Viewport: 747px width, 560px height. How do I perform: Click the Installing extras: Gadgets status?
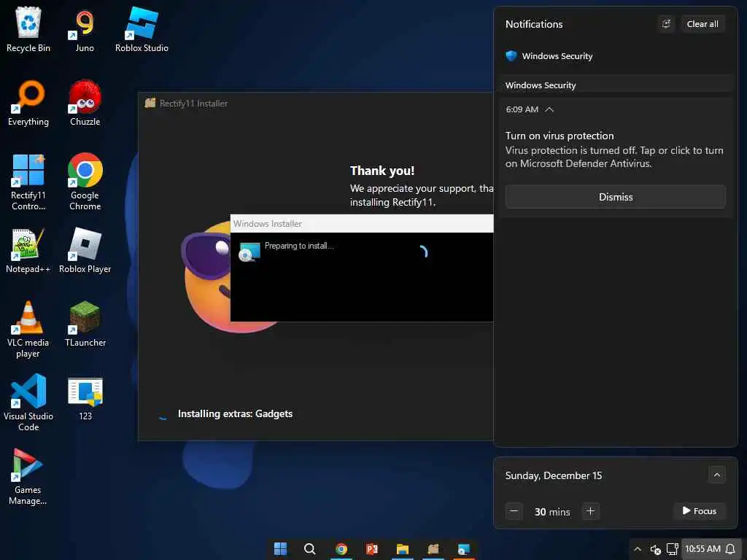(236, 414)
